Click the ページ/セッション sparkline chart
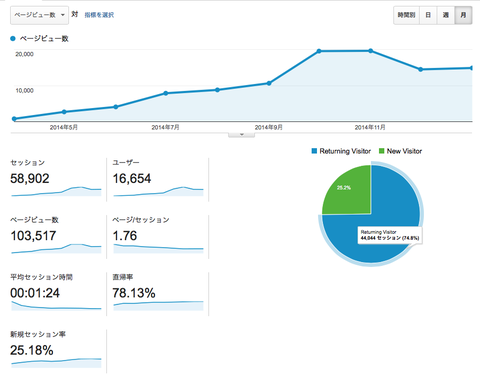Image resolution: width=480 pixels, height=375 pixels. coord(158,249)
